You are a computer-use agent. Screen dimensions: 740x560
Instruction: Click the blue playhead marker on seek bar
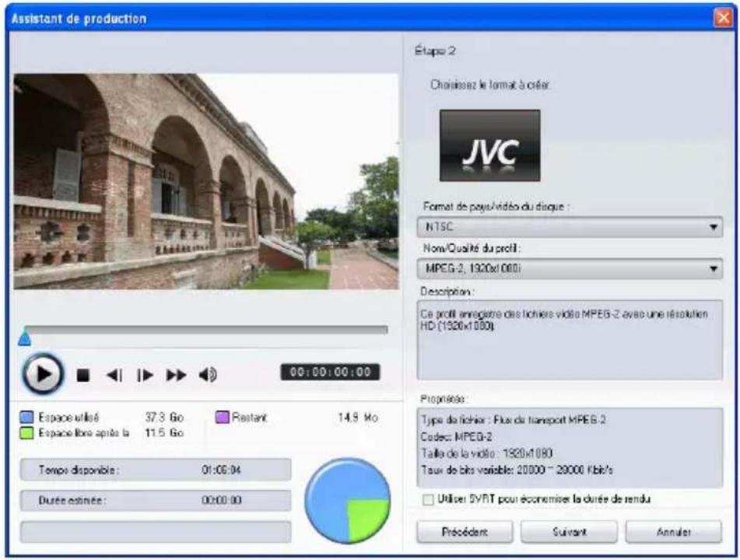pos(25,337)
